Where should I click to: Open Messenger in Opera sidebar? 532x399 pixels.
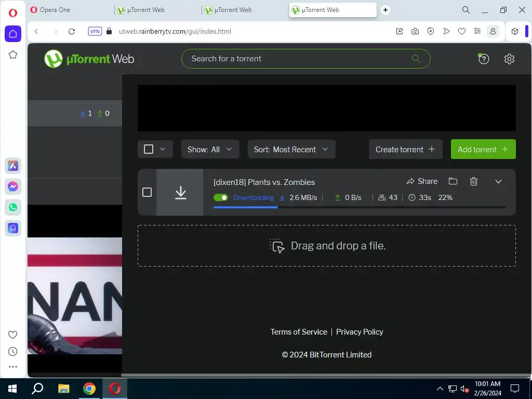(x=13, y=187)
